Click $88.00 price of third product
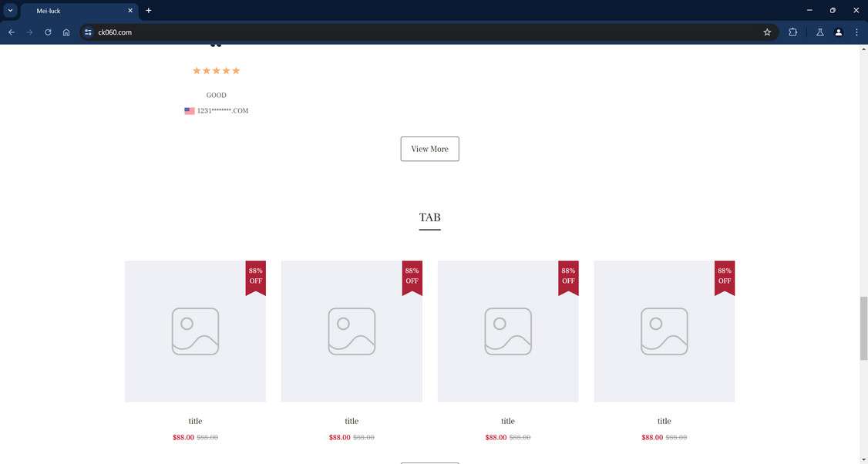The image size is (868, 464). tap(496, 438)
